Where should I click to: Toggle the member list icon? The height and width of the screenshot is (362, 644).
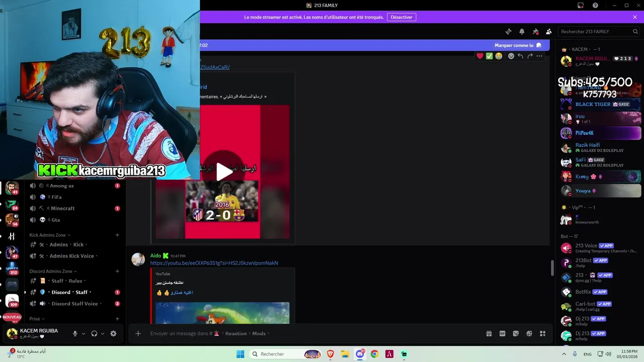[x=548, y=31]
